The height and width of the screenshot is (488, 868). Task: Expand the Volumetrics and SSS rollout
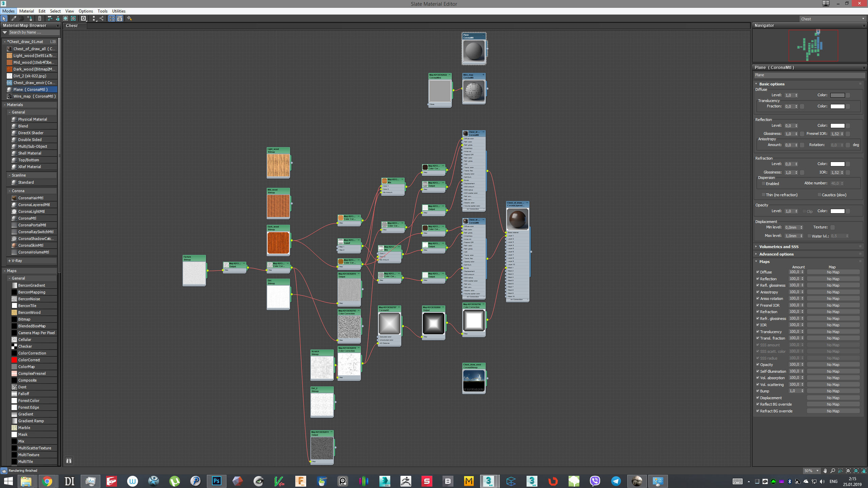(x=778, y=246)
